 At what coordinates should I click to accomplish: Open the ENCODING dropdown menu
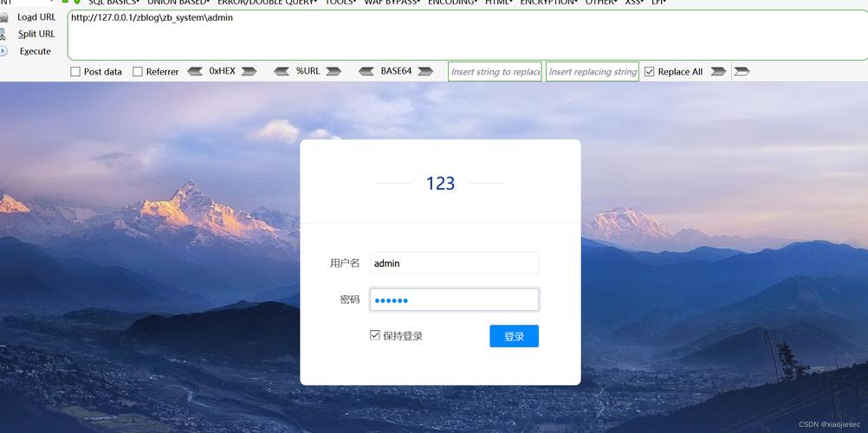pos(453,3)
